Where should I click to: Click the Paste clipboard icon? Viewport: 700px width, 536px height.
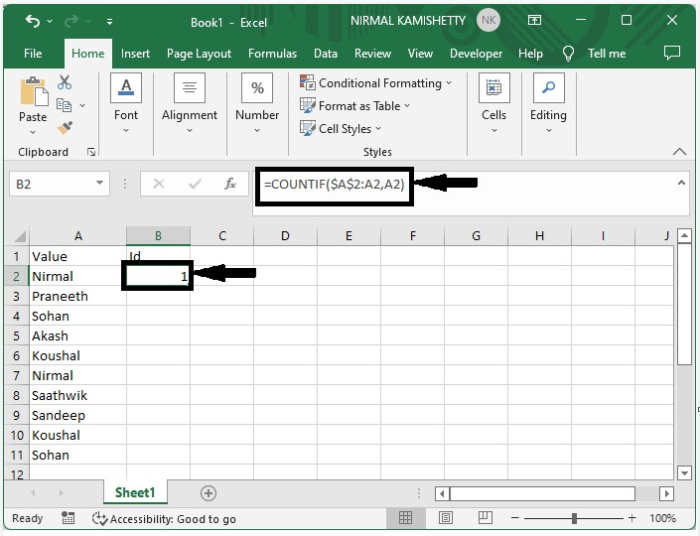click(33, 92)
